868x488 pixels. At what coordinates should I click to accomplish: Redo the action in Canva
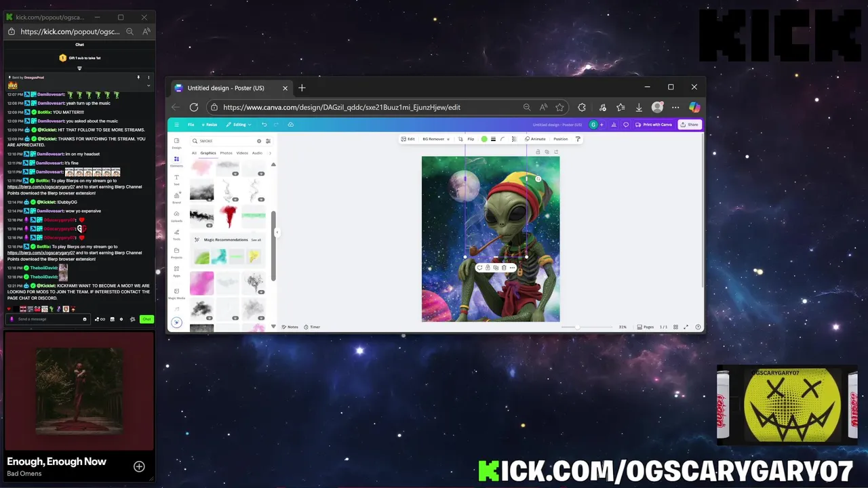point(276,125)
